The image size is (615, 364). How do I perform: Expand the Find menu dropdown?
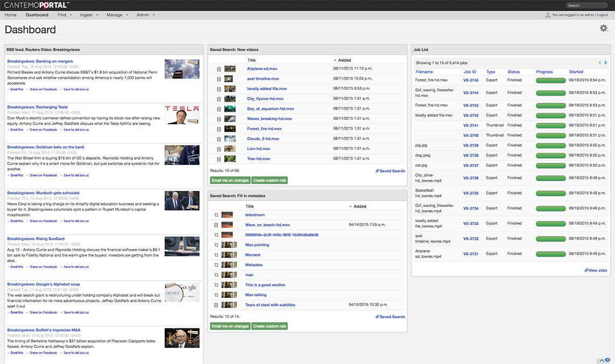tap(65, 15)
